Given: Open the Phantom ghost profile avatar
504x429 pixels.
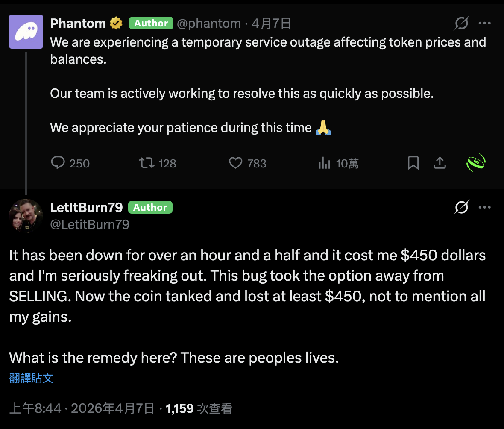Looking at the screenshot, I should (x=26, y=32).
